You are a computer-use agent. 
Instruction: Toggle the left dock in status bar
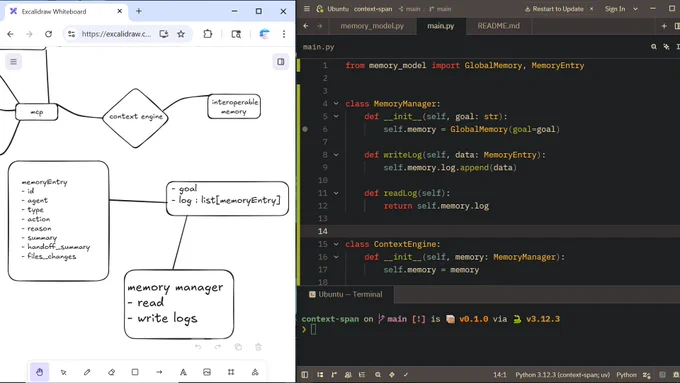point(305,375)
